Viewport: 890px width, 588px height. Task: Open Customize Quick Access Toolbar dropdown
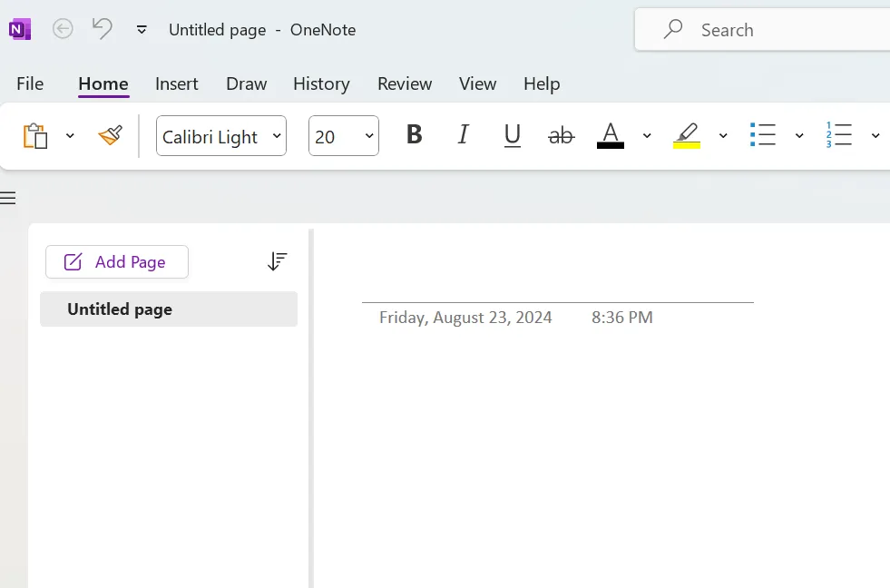(142, 30)
